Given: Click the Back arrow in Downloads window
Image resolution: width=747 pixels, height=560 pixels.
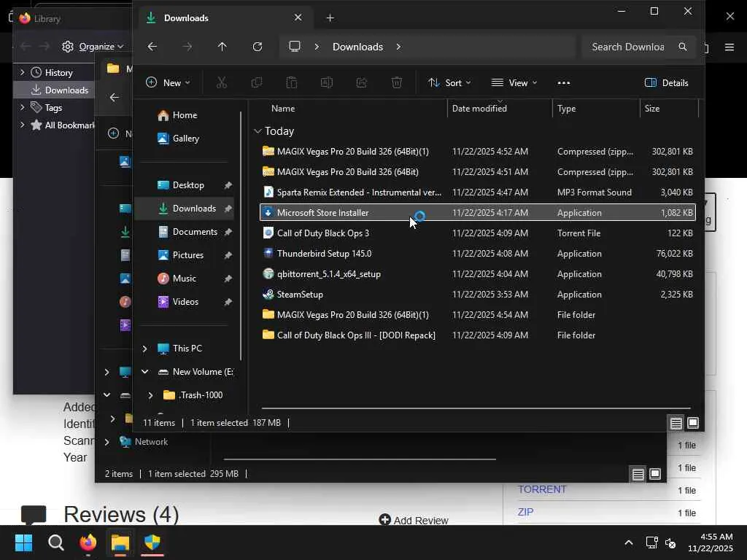Looking at the screenshot, I should pyautogui.click(x=152, y=47).
